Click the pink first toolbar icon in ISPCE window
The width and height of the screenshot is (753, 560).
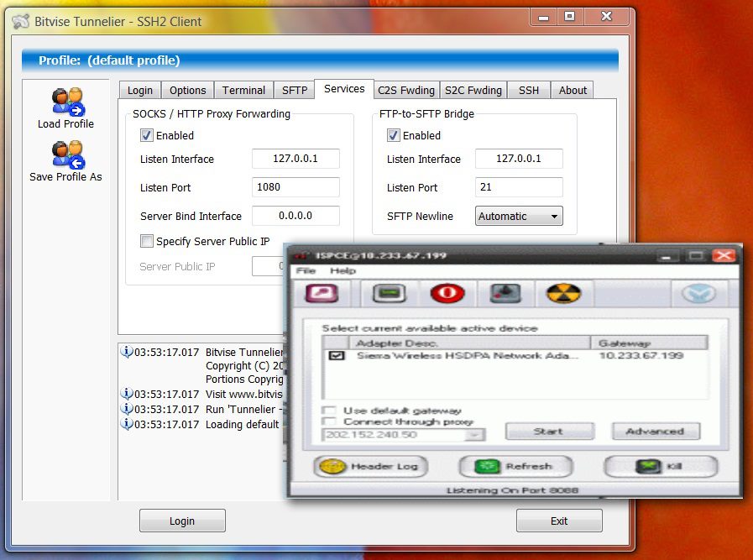tap(322, 293)
